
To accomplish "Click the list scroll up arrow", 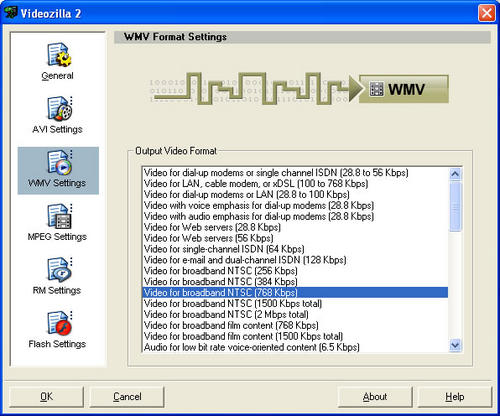I will (455, 174).
